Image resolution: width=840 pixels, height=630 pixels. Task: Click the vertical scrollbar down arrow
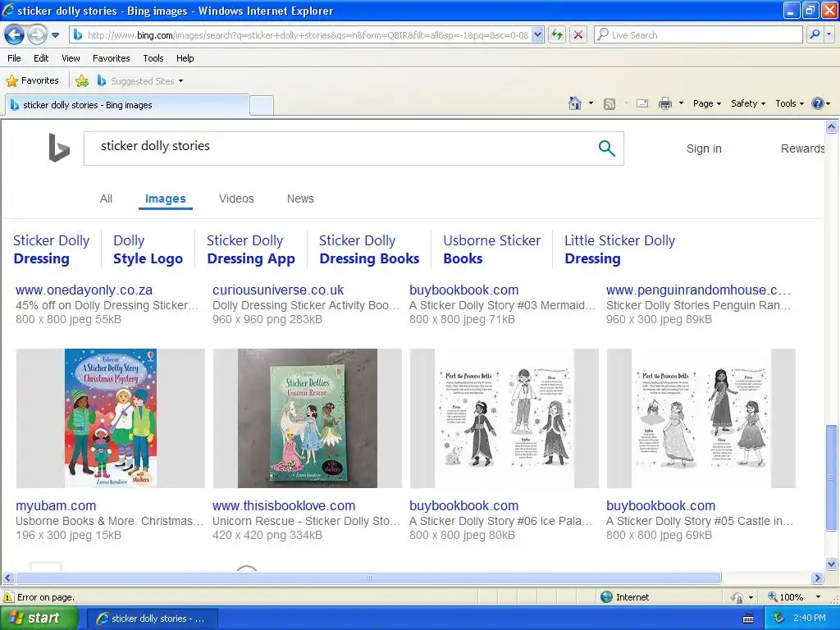click(831, 564)
